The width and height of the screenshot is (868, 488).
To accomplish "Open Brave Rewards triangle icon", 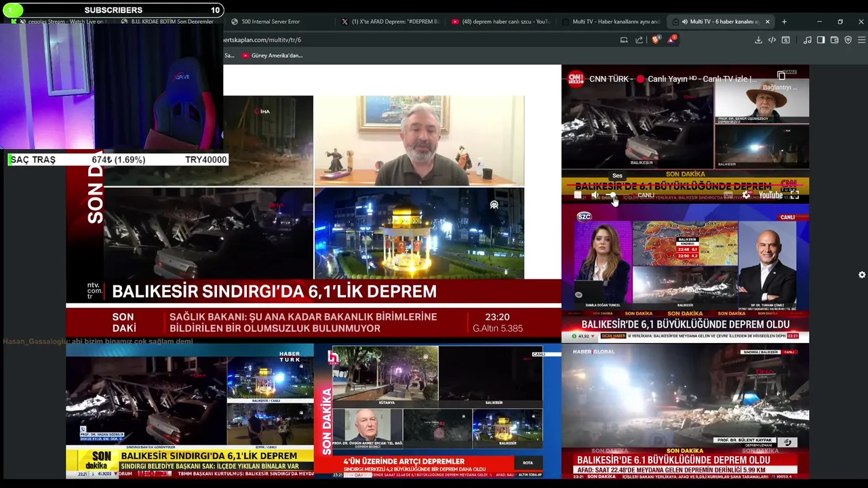I will tap(671, 39).
